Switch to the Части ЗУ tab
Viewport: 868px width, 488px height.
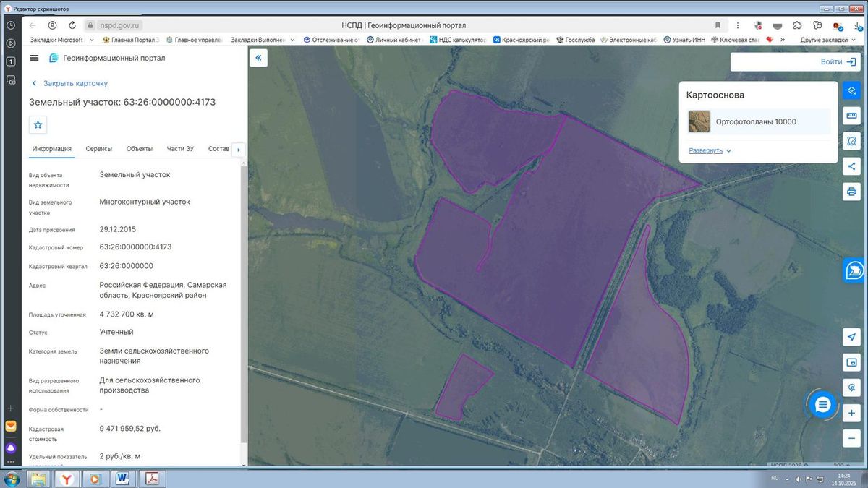point(180,149)
